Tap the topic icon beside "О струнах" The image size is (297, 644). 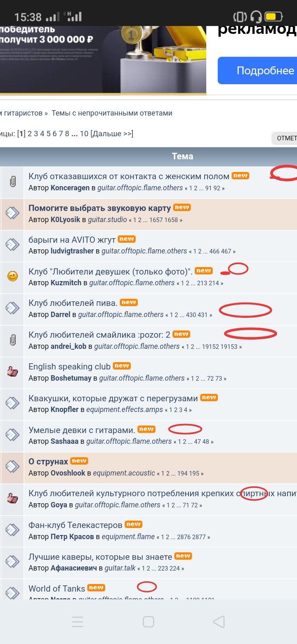13,467
